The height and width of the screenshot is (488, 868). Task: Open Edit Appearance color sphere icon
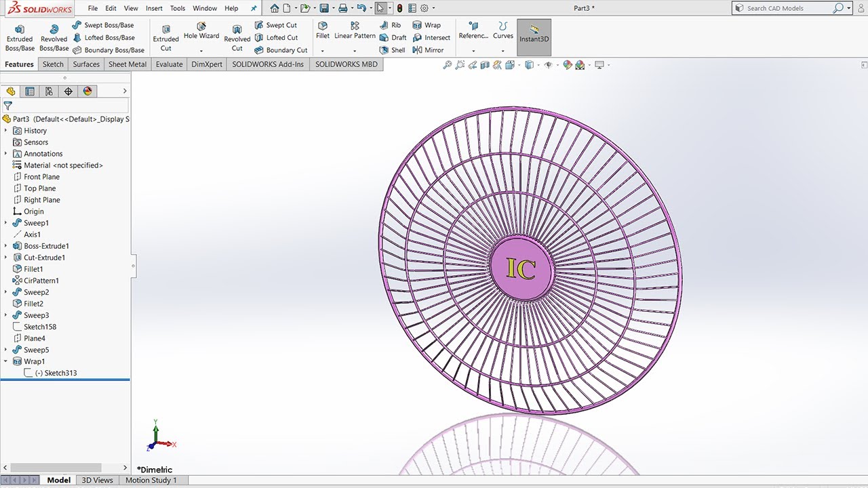tap(568, 65)
